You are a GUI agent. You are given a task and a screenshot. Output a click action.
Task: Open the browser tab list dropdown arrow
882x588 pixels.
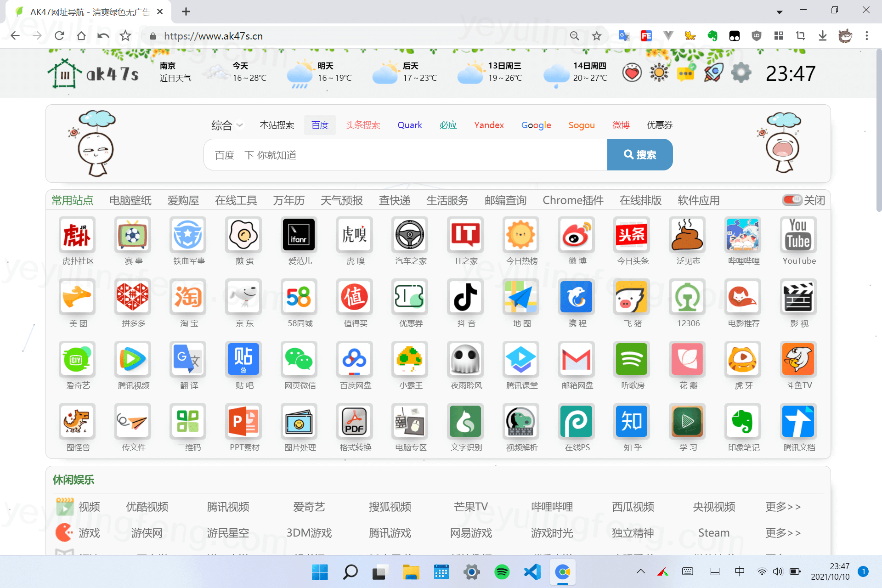[x=779, y=12]
